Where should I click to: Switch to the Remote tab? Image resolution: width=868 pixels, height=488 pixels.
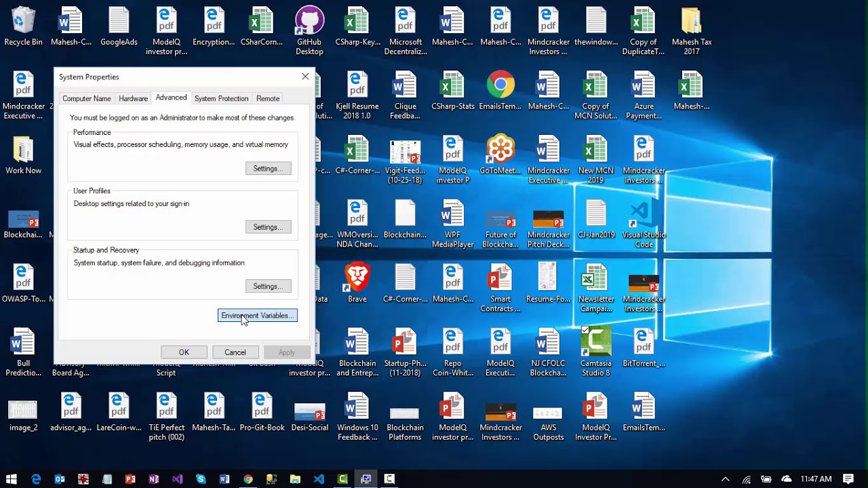[268, 99]
